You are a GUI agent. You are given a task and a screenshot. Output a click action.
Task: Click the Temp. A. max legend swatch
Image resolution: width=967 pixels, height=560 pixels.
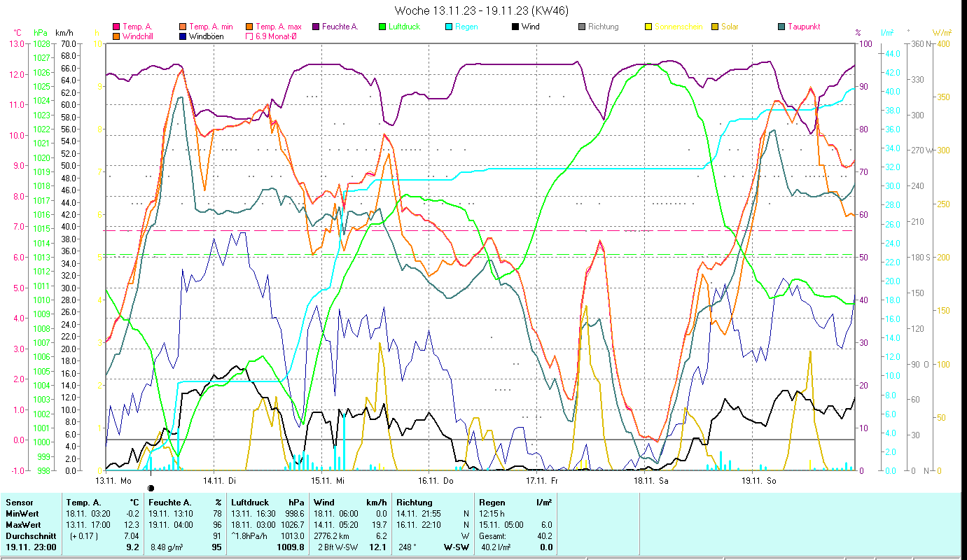point(250,27)
